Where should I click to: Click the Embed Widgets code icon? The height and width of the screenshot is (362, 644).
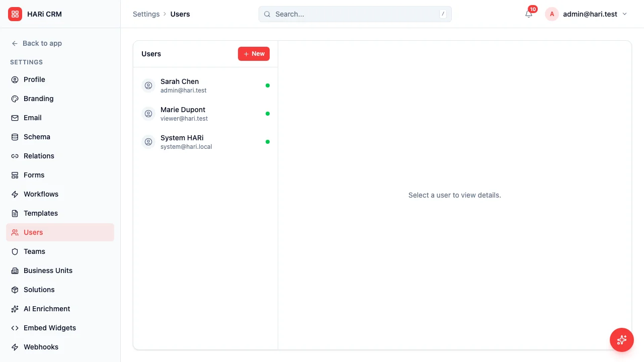[x=15, y=328]
